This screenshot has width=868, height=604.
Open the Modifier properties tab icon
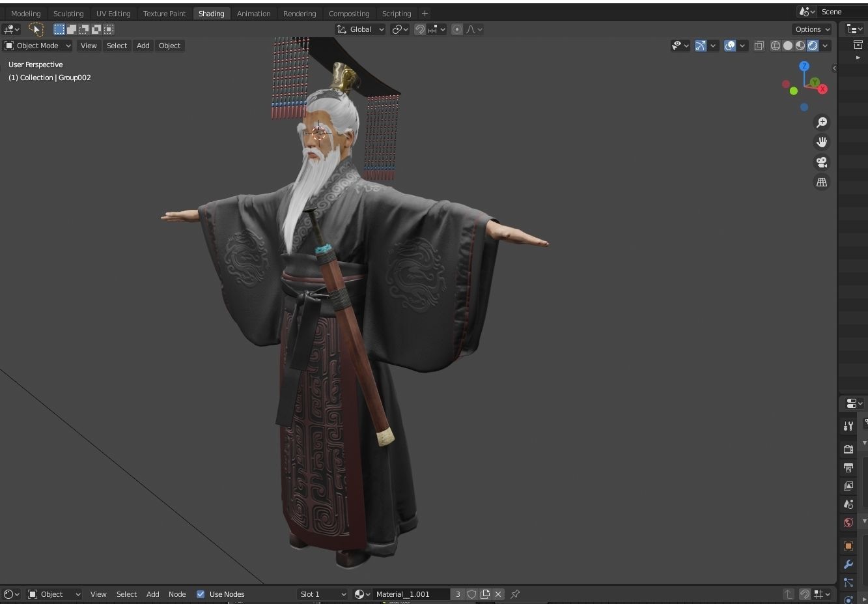[x=848, y=564]
